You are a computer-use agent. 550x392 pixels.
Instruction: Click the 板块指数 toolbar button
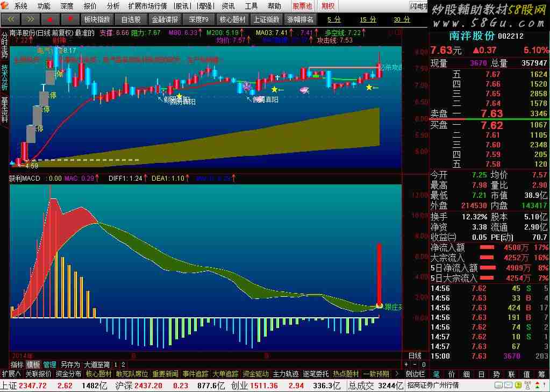coord(97,20)
